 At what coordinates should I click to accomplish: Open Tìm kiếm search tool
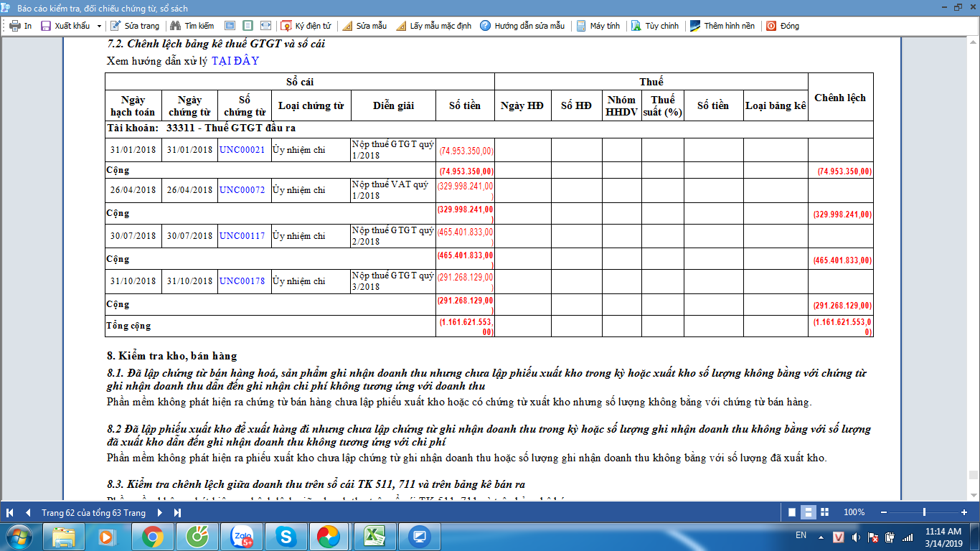[192, 26]
